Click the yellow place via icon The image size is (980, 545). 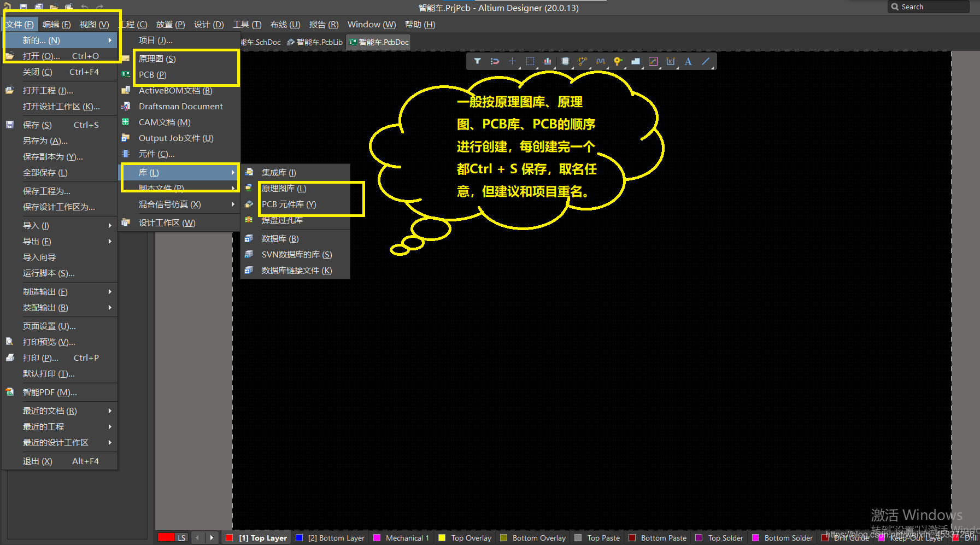tap(618, 61)
